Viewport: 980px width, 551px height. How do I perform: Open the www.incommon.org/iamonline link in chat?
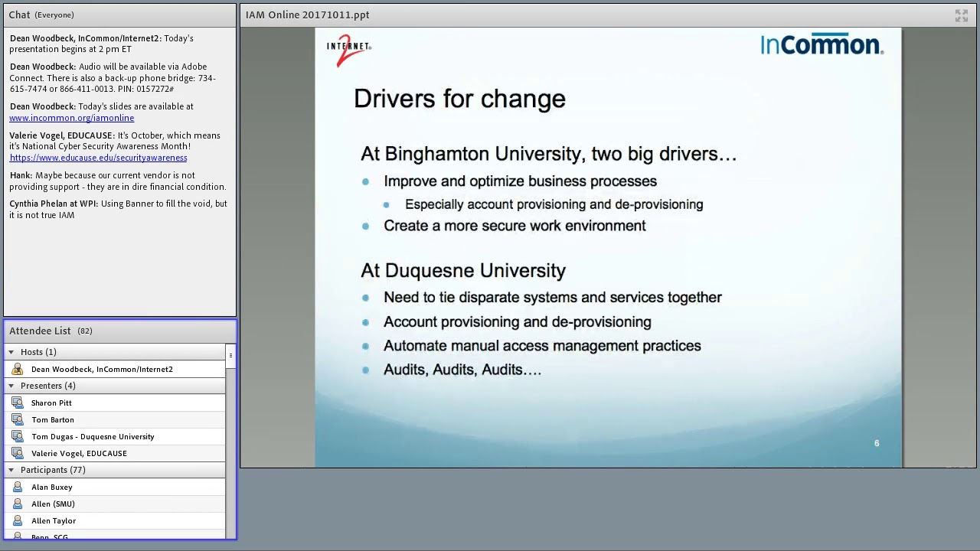tap(72, 118)
